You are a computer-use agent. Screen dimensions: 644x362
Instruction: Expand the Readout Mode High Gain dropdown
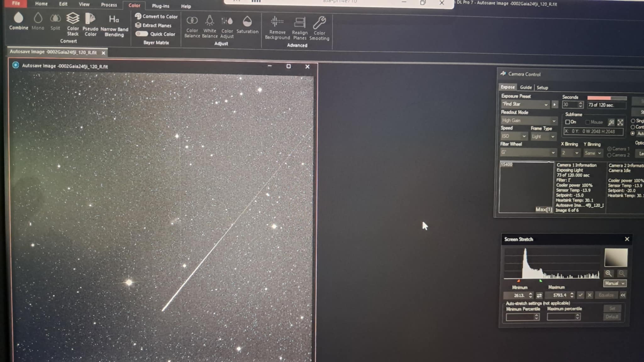pos(529,121)
